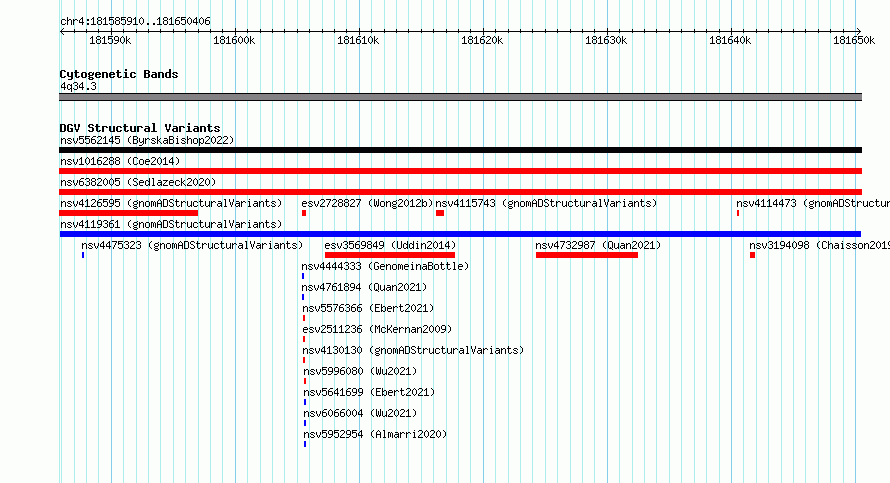This screenshot has width=890, height=483.
Task: Open nsv4761894 (Quan2021) label
Action: coord(364,287)
